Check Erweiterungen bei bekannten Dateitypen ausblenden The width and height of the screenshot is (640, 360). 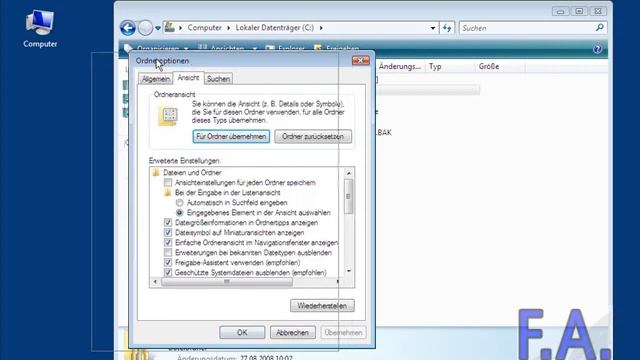click(168, 253)
